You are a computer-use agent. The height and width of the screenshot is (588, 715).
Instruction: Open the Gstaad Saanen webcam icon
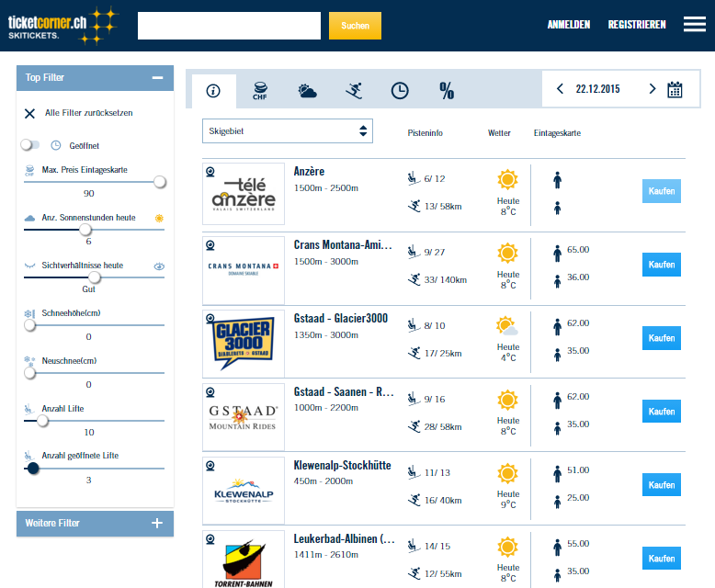210,392
